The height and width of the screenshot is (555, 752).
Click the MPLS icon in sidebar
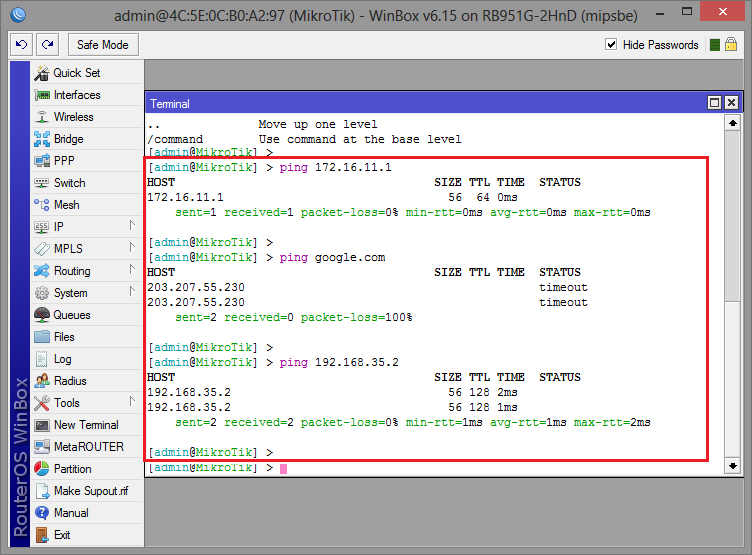click(x=42, y=248)
